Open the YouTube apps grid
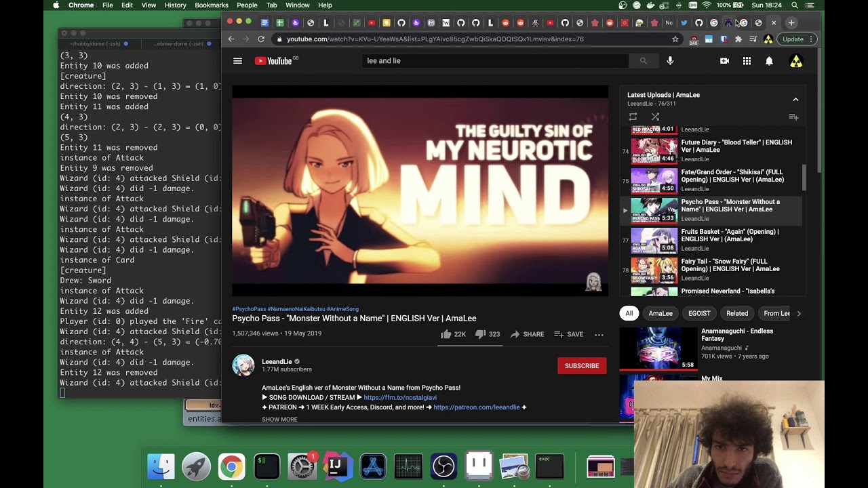Image resolution: width=868 pixels, height=488 pixels. [x=747, y=61]
